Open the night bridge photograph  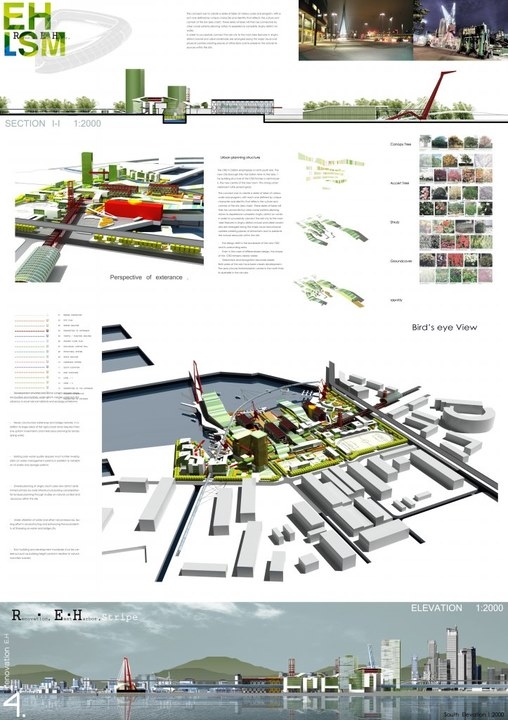(x=356, y=30)
